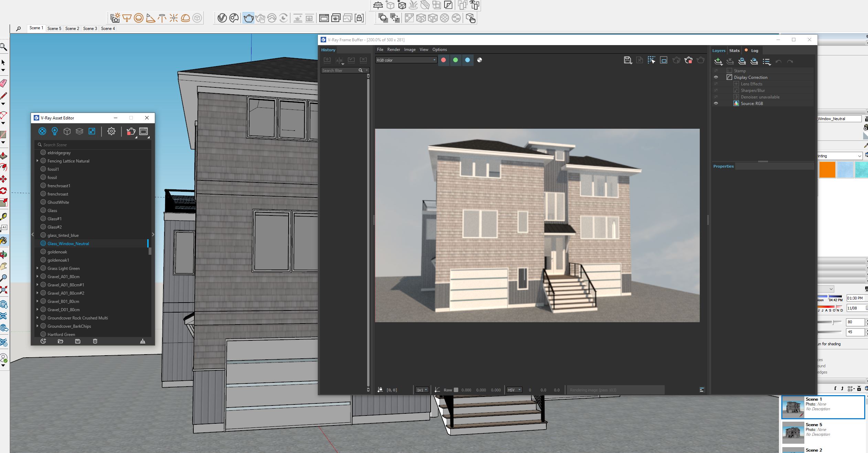
Task: Toggle blue channel in Frame Buffer
Action: [467, 60]
